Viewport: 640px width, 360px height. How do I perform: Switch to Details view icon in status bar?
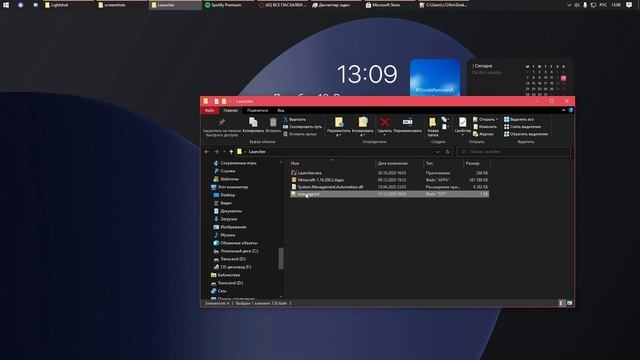coord(561,303)
